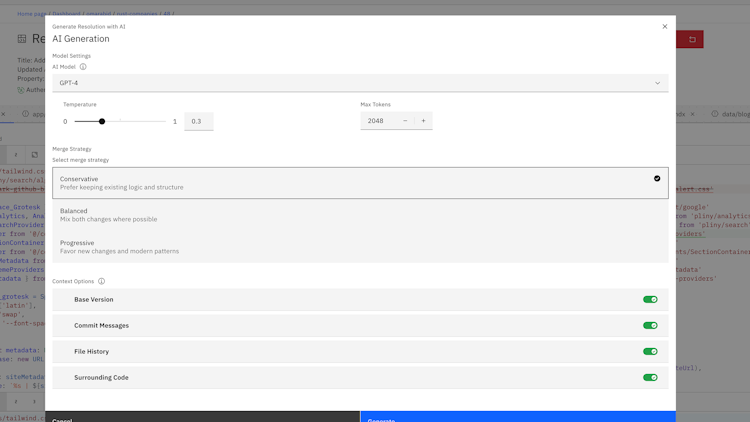Expand the GPT-4 model dropdown
750x422 pixels.
click(x=360, y=83)
